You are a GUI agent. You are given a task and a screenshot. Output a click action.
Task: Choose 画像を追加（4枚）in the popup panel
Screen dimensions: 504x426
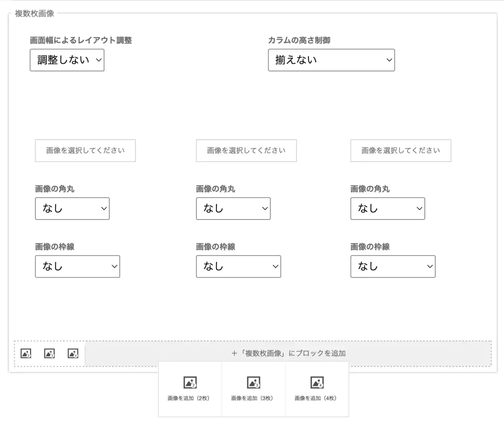(317, 389)
